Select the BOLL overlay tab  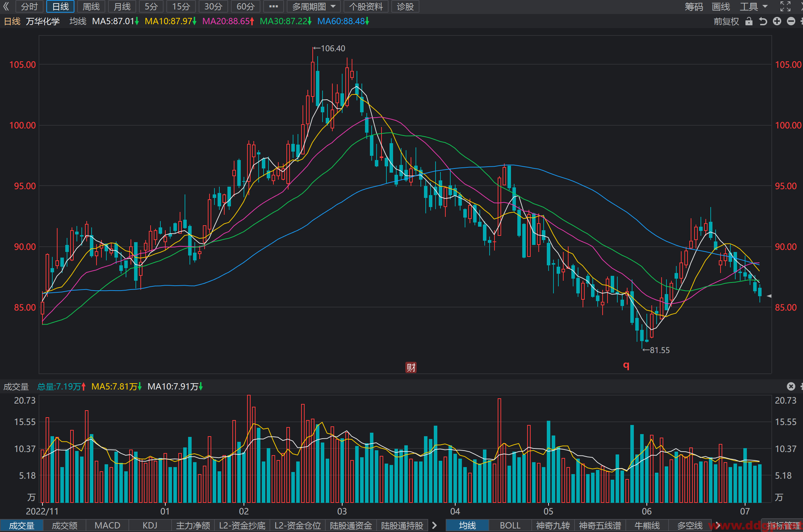tap(510, 525)
